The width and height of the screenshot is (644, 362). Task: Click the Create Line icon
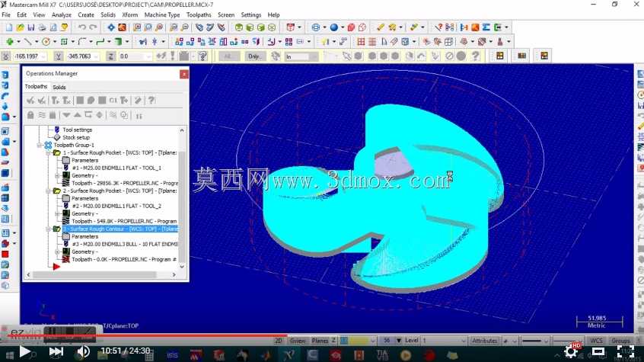click(x=27, y=42)
